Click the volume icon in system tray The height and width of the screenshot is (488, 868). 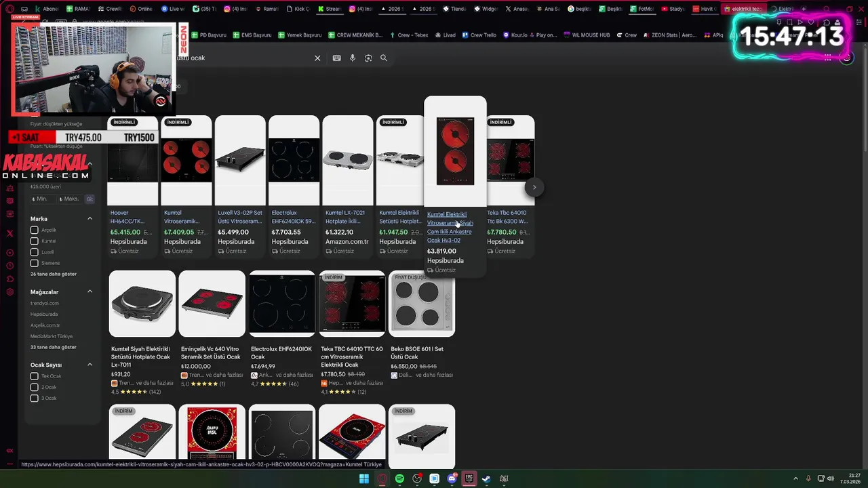831,479
